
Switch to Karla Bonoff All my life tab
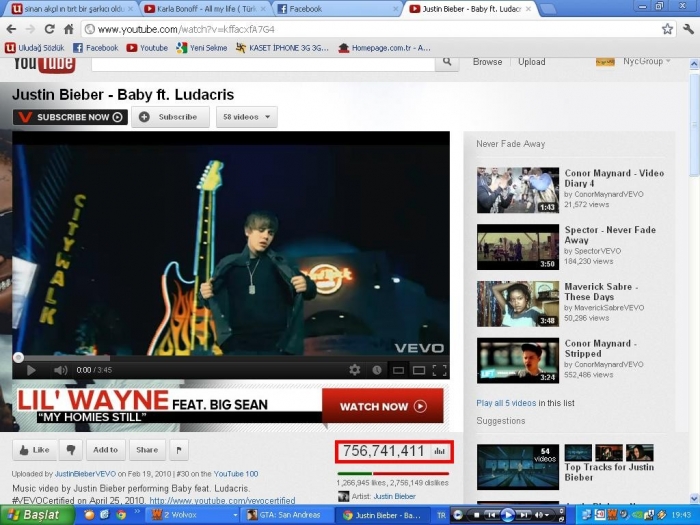pyautogui.click(x=205, y=8)
